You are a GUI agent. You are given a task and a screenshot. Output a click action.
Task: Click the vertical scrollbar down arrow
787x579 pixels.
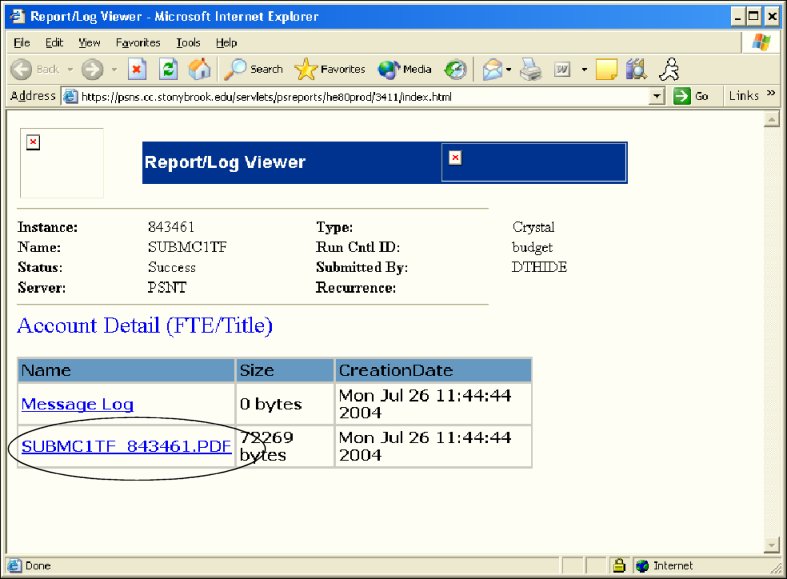click(x=771, y=545)
